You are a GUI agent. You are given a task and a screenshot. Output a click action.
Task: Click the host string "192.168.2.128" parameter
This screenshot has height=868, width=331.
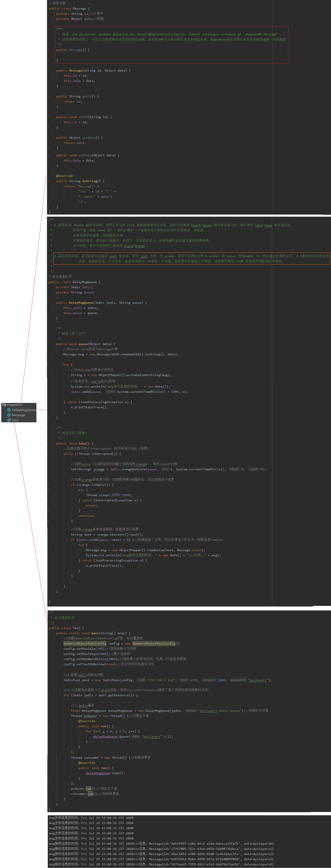click(x=162, y=680)
